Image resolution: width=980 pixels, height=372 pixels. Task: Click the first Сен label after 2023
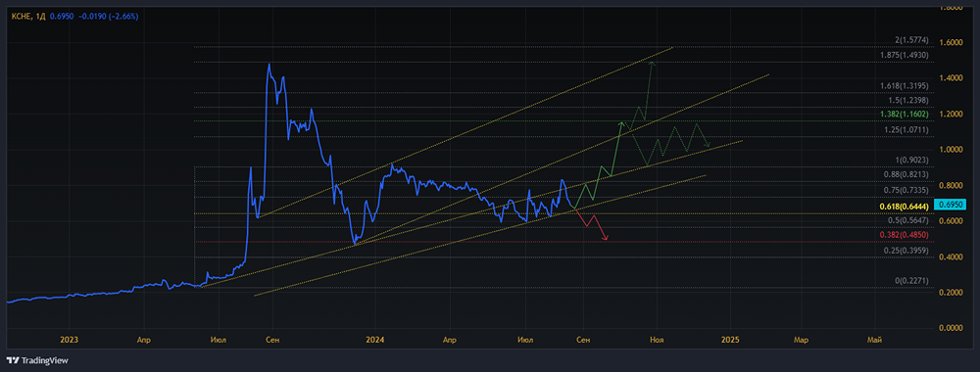(x=271, y=340)
